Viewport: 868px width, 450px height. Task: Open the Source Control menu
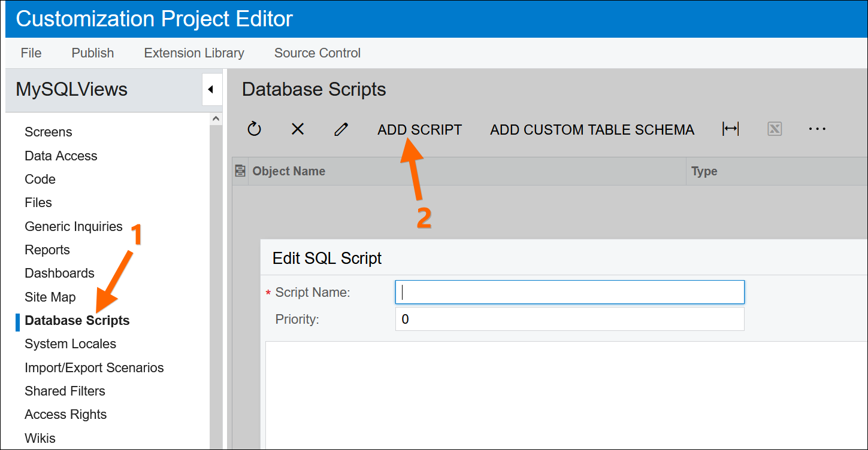[x=317, y=53]
